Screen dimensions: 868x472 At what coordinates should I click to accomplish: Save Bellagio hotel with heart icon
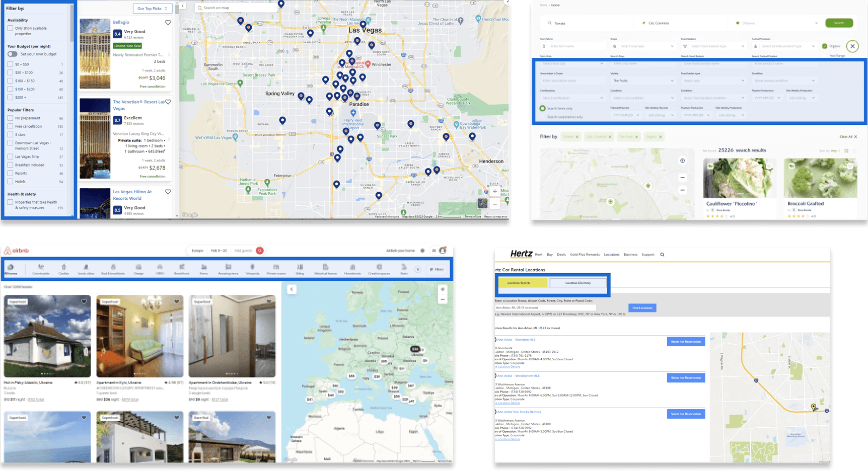click(x=168, y=23)
